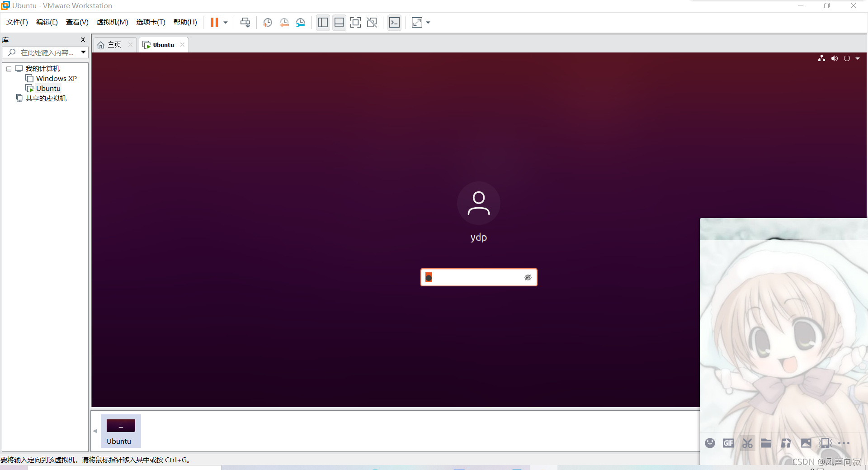Viewport: 868px width, 470px height.
Task: Select 我的计算机 in the library tree
Action: tap(42, 68)
